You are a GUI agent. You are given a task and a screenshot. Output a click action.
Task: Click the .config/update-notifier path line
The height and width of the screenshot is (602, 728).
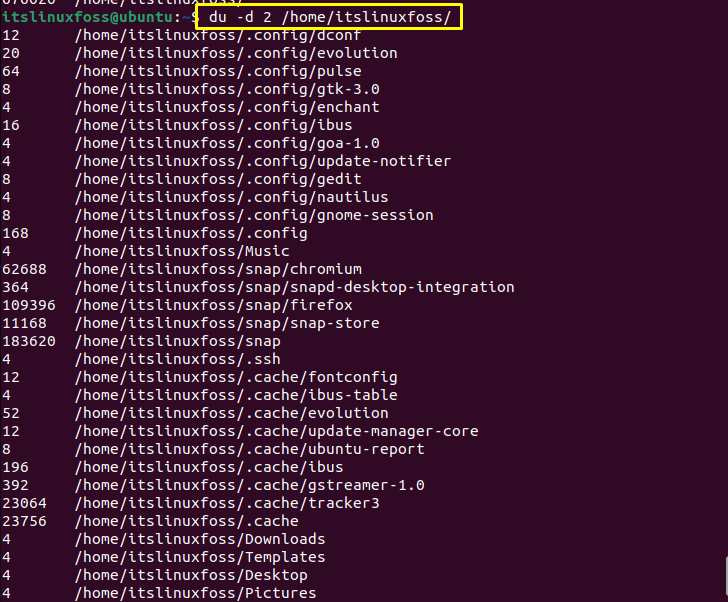coord(263,162)
